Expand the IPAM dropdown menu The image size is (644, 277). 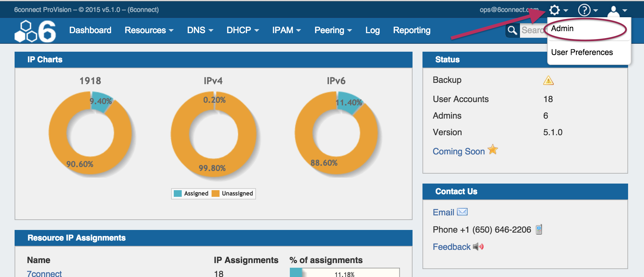287,30
